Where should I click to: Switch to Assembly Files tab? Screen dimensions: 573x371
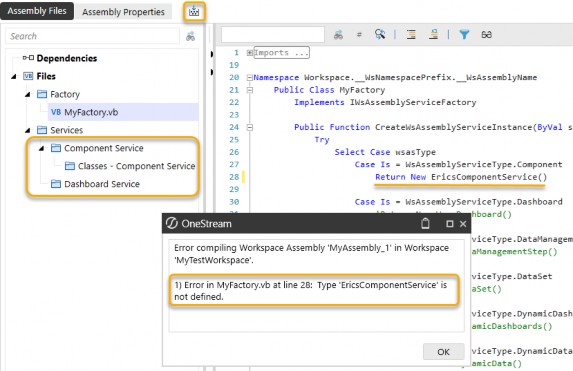click(x=37, y=11)
